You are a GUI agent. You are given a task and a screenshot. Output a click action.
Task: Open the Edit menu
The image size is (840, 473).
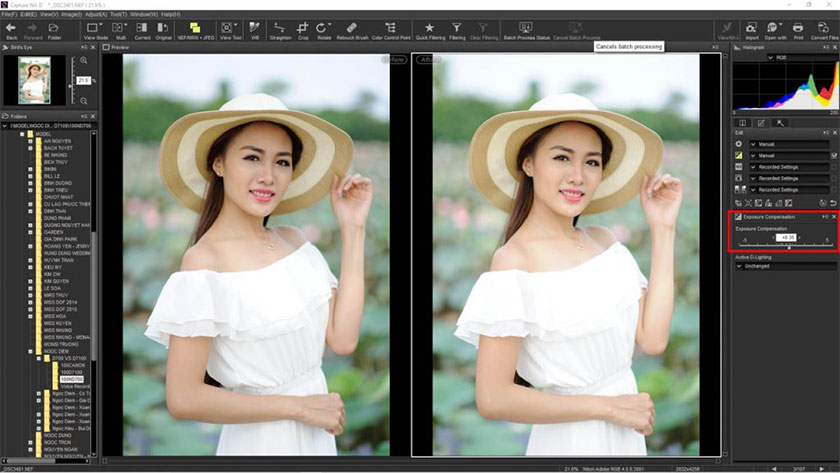(x=28, y=14)
